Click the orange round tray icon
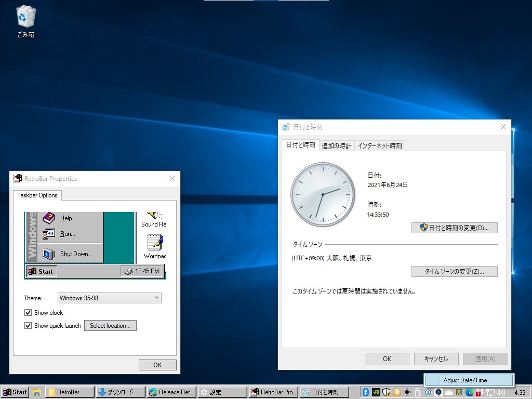532x399 pixels. point(396,393)
